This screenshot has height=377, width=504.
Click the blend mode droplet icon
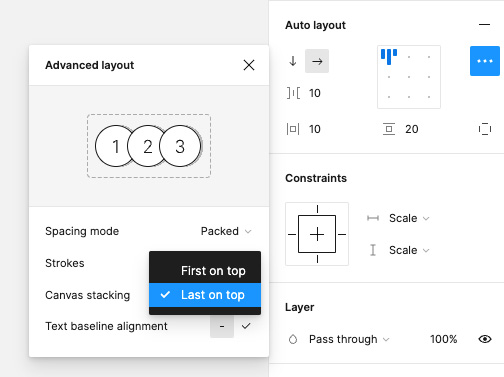(293, 339)
